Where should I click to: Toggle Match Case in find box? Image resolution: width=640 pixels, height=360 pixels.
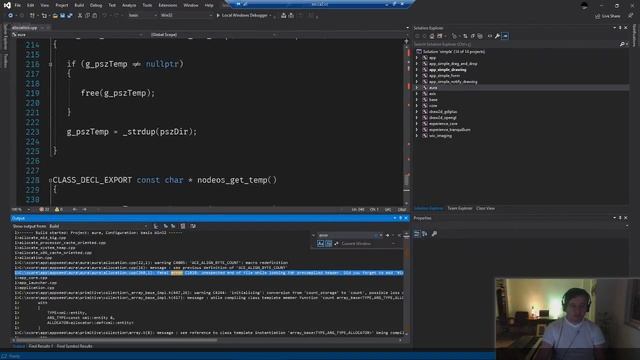(321, 244)
